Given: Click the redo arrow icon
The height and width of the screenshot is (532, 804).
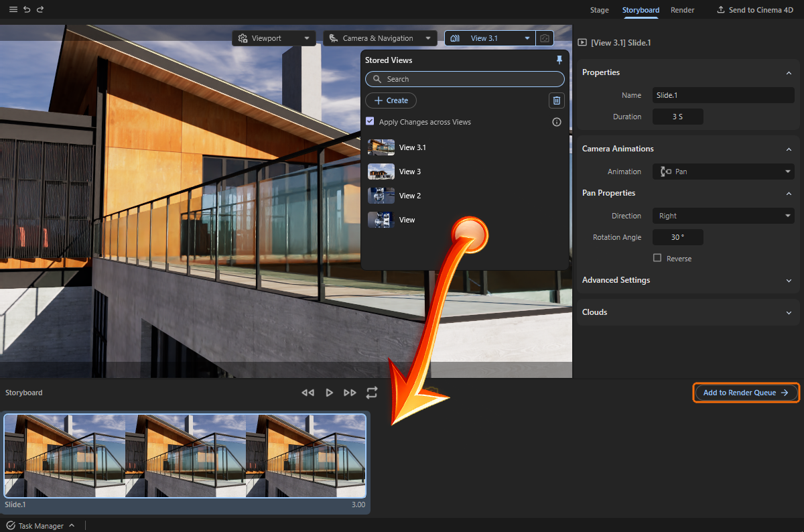Looking at the screenshot, I should (40, 9).
